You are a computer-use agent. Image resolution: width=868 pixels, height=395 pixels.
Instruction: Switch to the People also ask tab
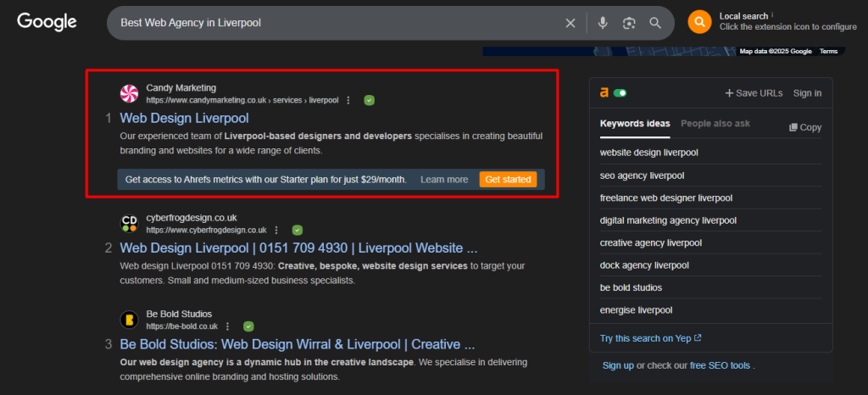[715, 124]
